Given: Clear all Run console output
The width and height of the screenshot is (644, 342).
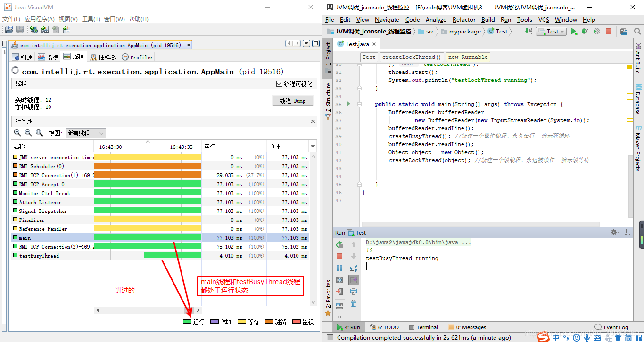Looking at the screenshot, I should [354, 303].
